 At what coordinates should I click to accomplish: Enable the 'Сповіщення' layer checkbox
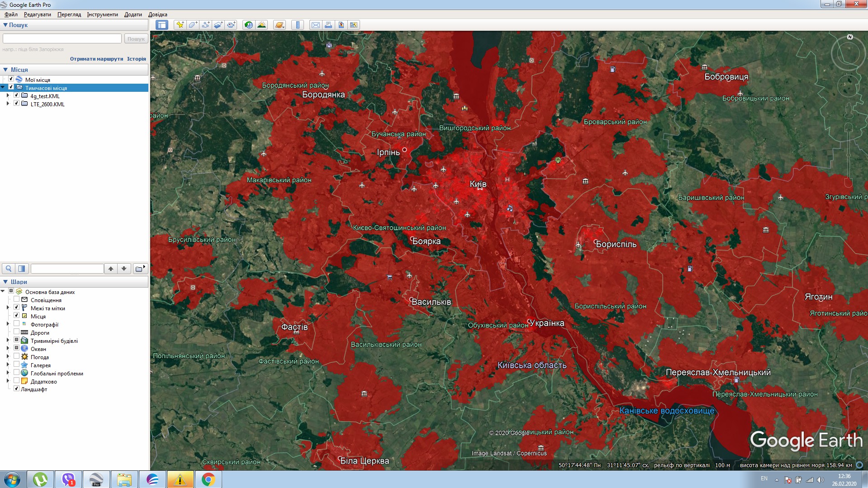coord(17,299)
